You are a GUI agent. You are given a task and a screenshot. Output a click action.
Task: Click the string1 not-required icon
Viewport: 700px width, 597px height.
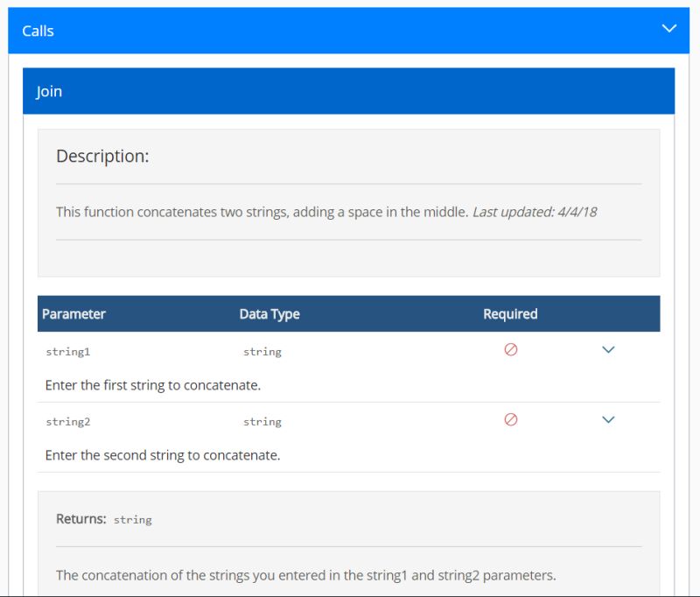point(511,349)
